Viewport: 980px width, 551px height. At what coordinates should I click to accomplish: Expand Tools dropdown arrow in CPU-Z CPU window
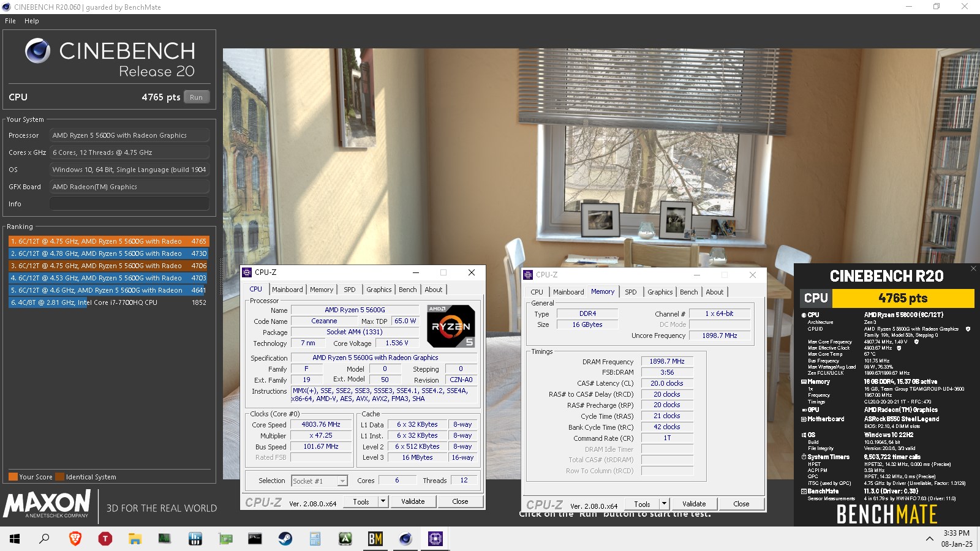click(x=383, y=501)
